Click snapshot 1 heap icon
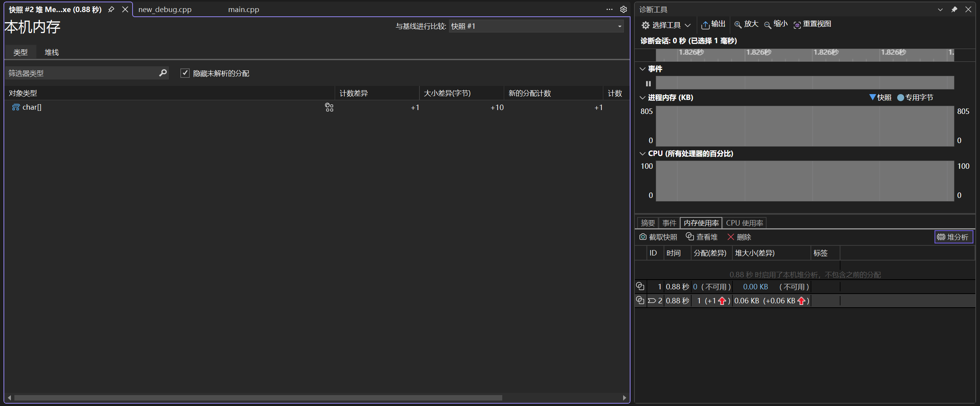This screenshot has width=980, height=406. (x=640, y=286)
